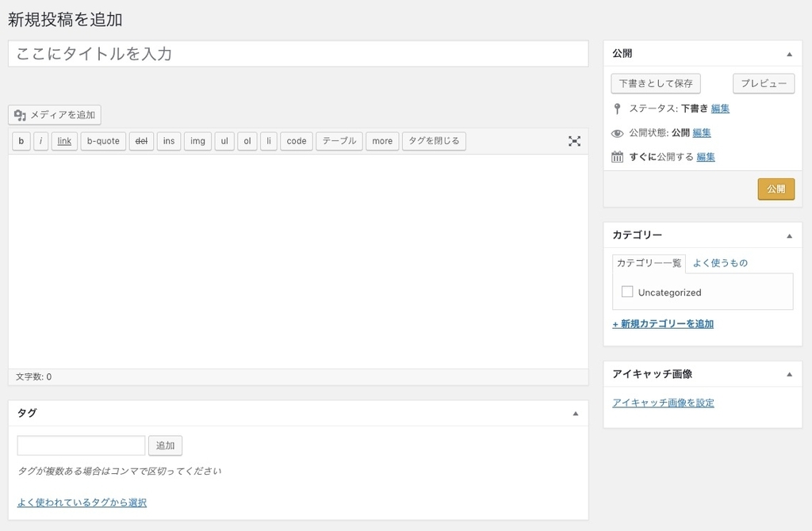
Task: Click the del quicktag button
Action: pyautogui.click(x=141, y=141)
